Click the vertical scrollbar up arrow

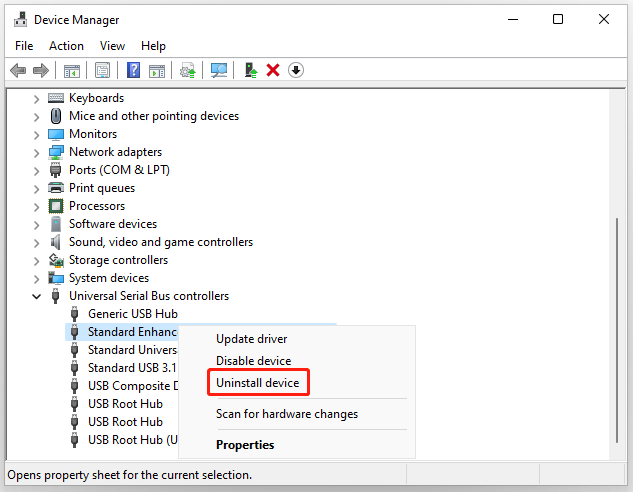pos(615,97)
